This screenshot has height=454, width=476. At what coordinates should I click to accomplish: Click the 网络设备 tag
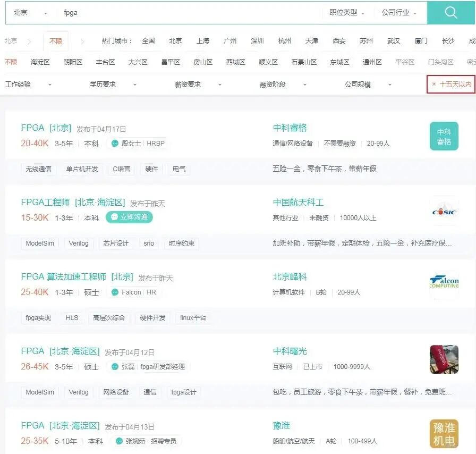click(116, 392)
